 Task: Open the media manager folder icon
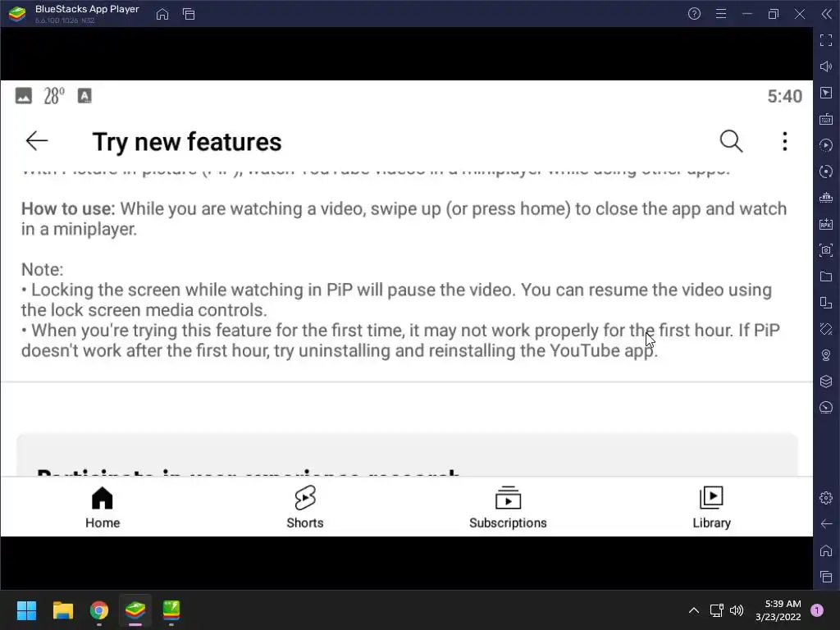pyautogui.click(x=826, y=276)
